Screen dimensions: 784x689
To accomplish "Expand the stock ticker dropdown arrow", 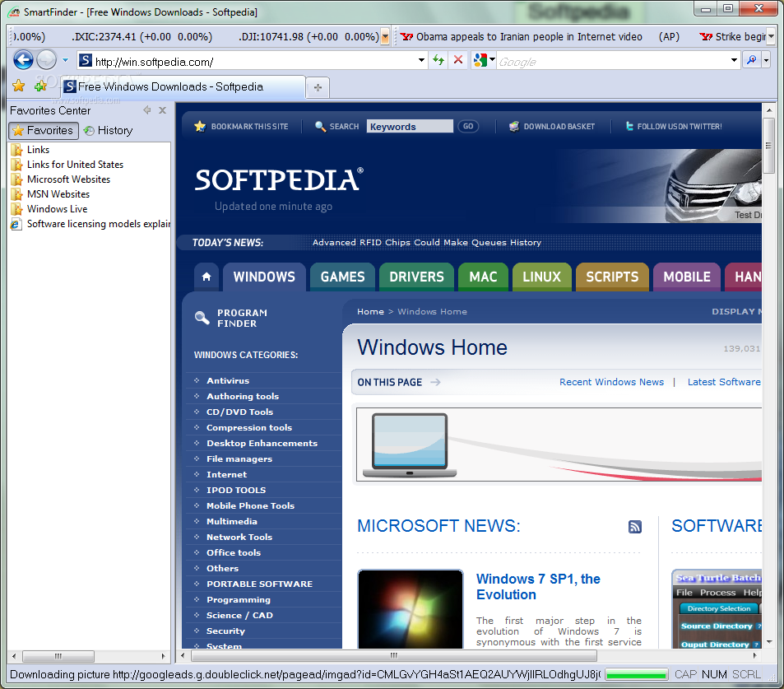I will click(x=385, y=36).
